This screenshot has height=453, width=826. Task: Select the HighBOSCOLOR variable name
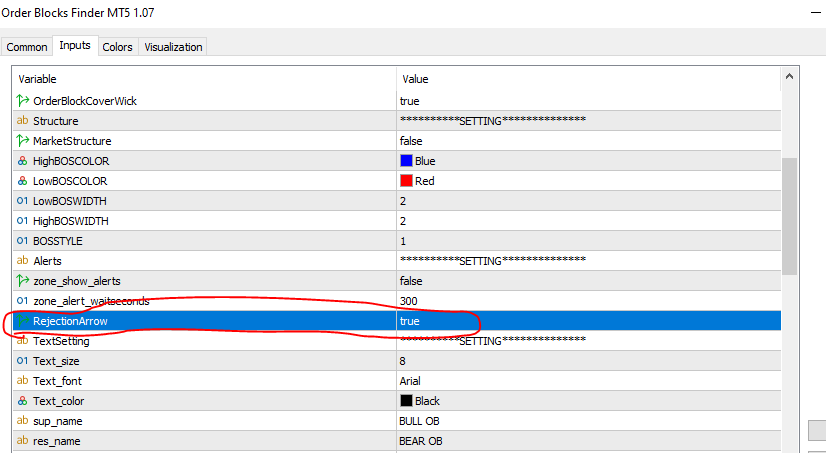(71, 161)
